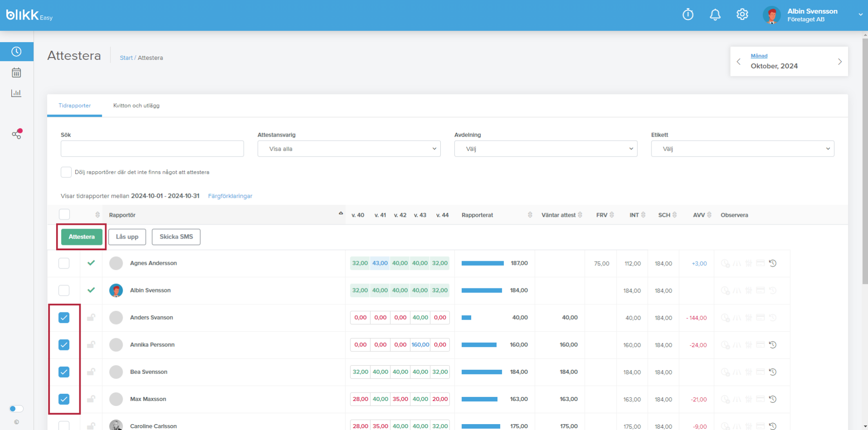
Task: Open the settings gear icon
Action: [742, 14]
